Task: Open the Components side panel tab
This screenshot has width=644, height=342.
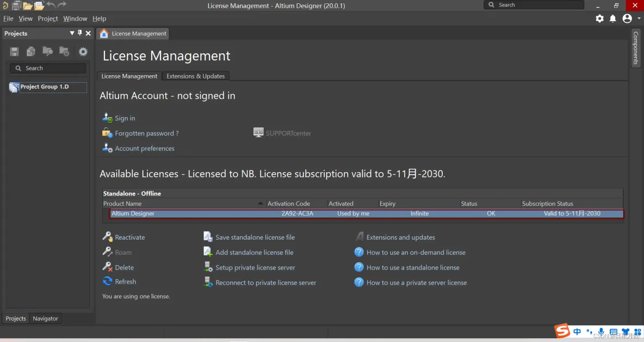Action: [x=635, y=48]
